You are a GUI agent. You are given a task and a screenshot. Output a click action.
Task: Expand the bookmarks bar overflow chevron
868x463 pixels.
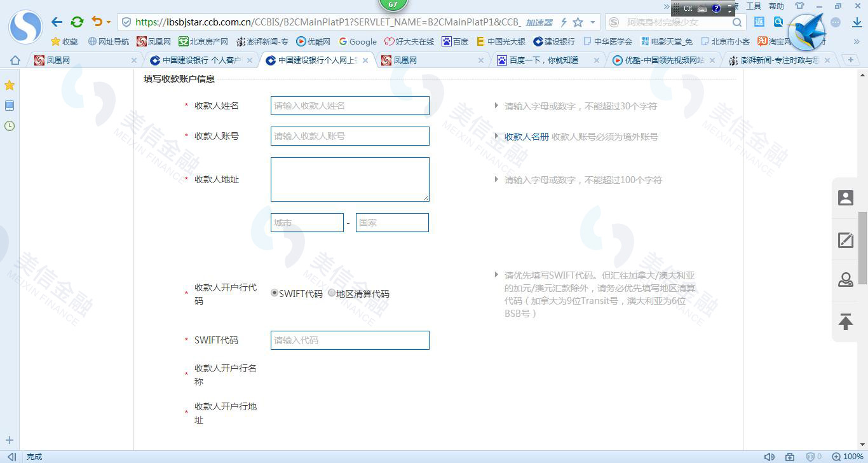(857, 41)
